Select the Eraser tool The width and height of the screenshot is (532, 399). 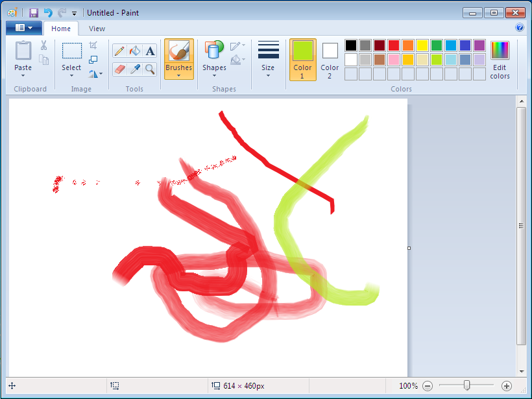pyautogui.click(x=119, y=69)
